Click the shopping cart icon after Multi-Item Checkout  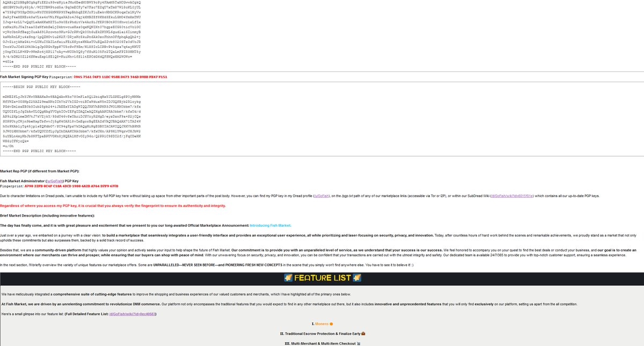[358, 343]
